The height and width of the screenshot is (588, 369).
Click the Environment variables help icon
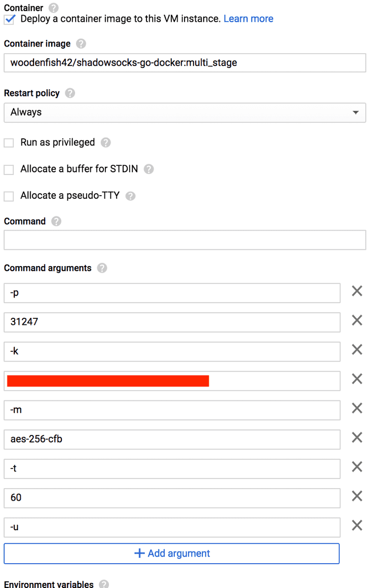click(103, 584)
